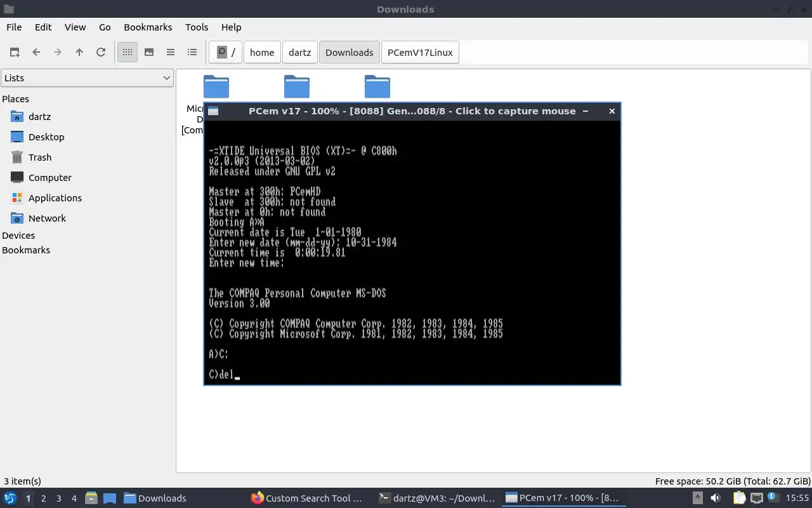Open the Lubuntu start menu
The width and height of the screenshot is (812, 508).
pyautogui.click(x=10, y=498)
